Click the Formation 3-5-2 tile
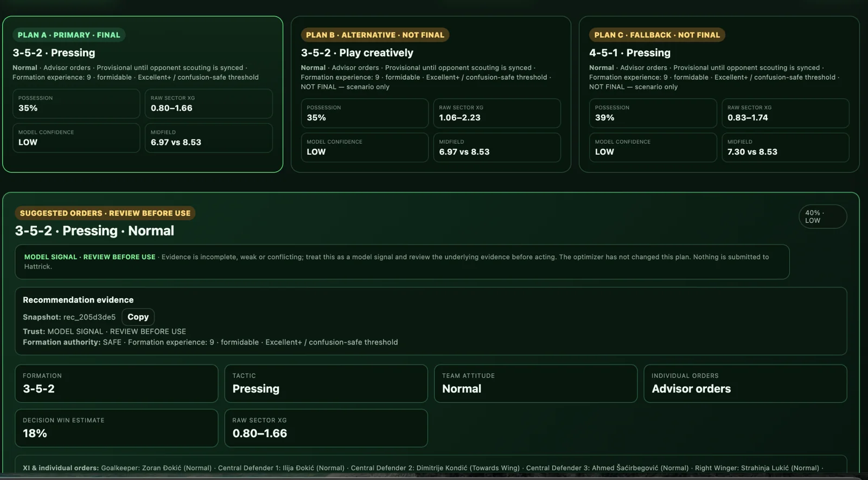 pos(117,383)
